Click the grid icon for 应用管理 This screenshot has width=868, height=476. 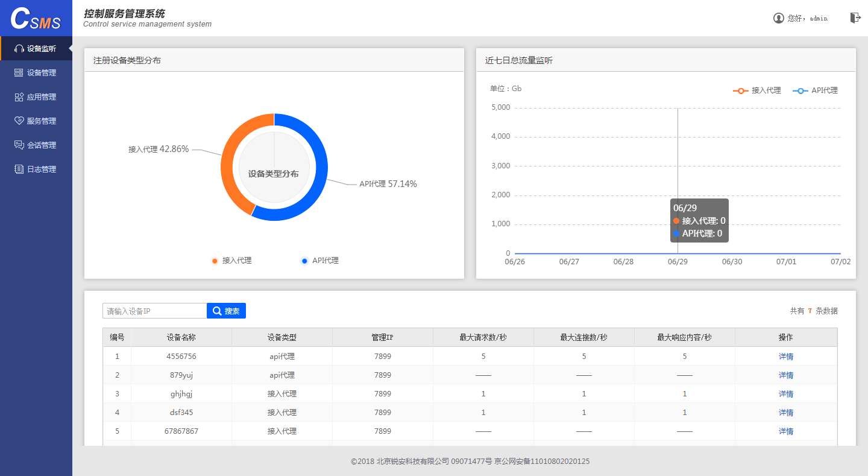pos(19,97)
